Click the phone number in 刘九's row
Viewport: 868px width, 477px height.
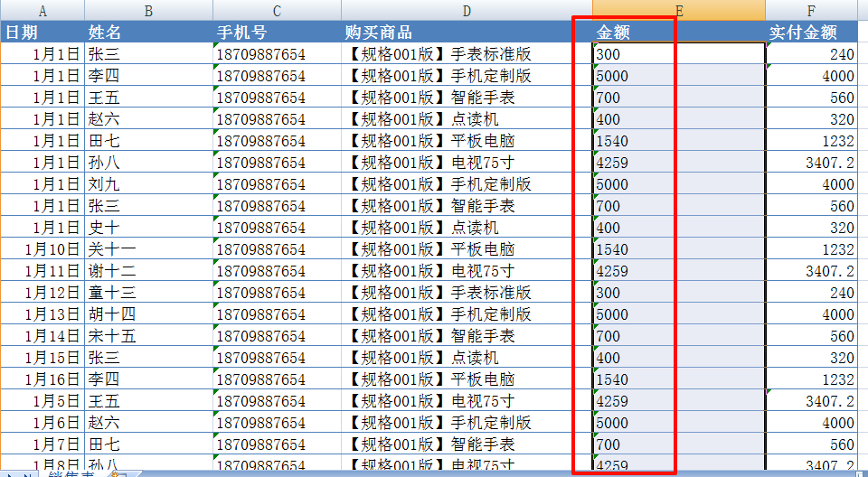pyautogui.click(x=277, y=183)
